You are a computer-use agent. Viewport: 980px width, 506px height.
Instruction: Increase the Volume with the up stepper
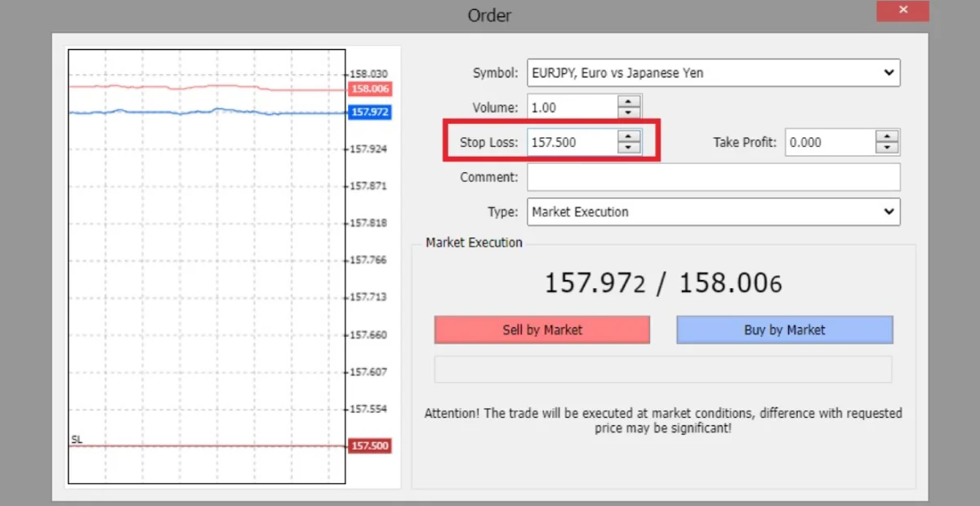tap(629, 101)
